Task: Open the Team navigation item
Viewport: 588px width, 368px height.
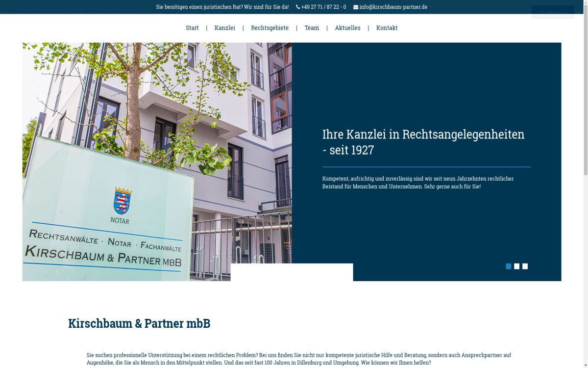Action: coord(312,28)
